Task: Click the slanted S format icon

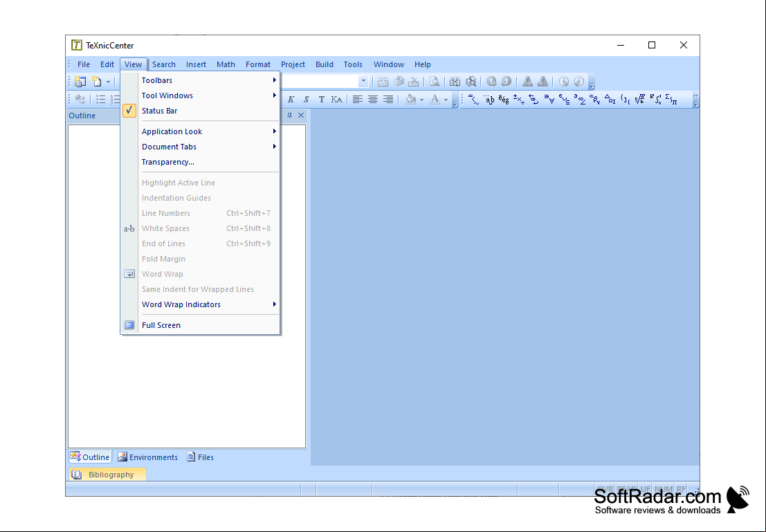Action: pyautogui.click(x=307, y=100)
